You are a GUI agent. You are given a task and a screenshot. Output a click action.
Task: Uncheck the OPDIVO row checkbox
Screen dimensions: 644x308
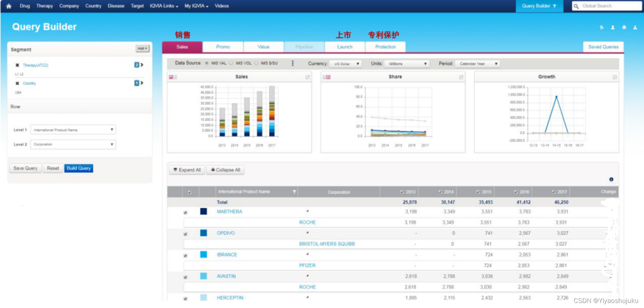[186, 234]
